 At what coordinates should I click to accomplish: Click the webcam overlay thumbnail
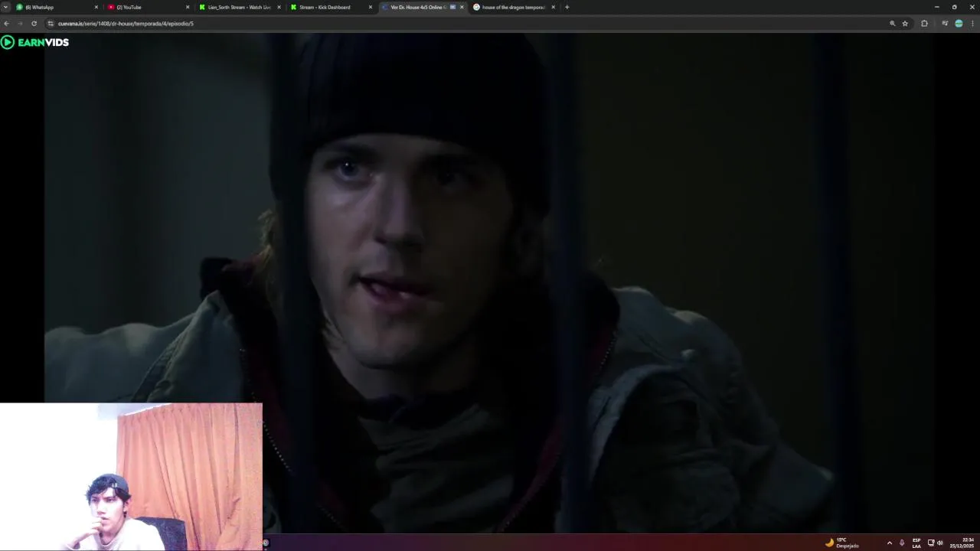point(131,477)
